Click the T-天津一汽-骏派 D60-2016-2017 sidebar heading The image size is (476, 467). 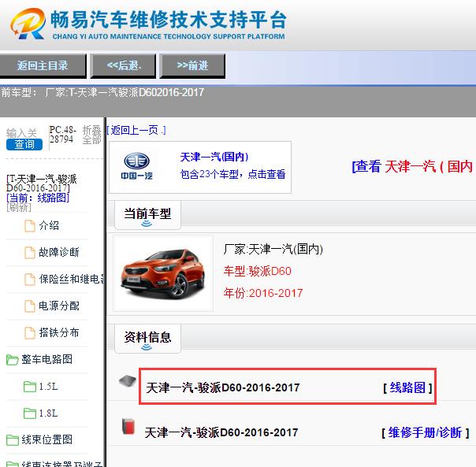click(42, 183)
